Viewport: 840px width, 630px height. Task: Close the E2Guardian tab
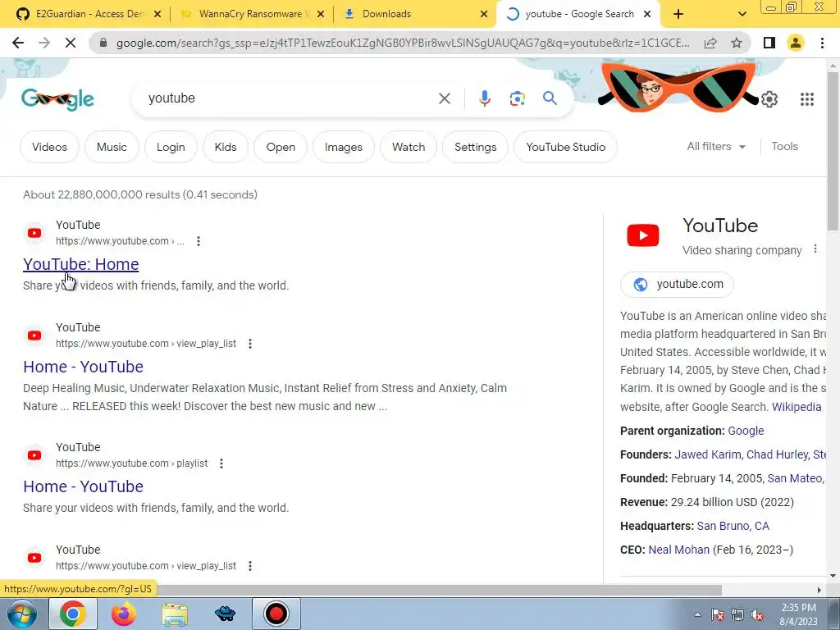157,14
